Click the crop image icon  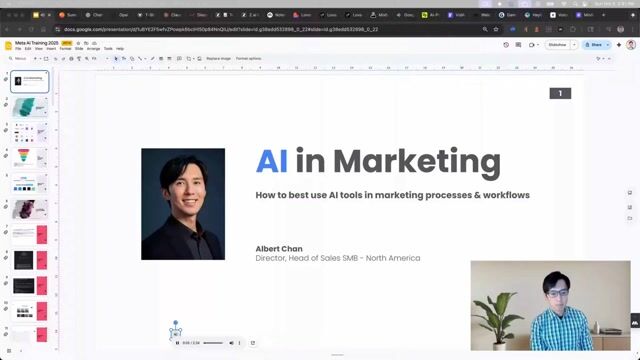click(189, 59)
